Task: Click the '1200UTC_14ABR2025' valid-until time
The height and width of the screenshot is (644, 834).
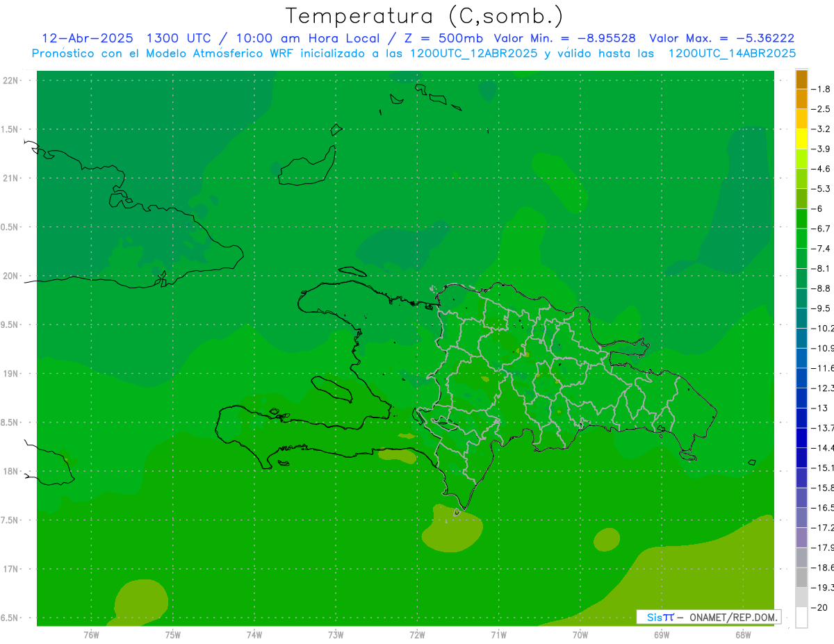Action: coord(732,53)
